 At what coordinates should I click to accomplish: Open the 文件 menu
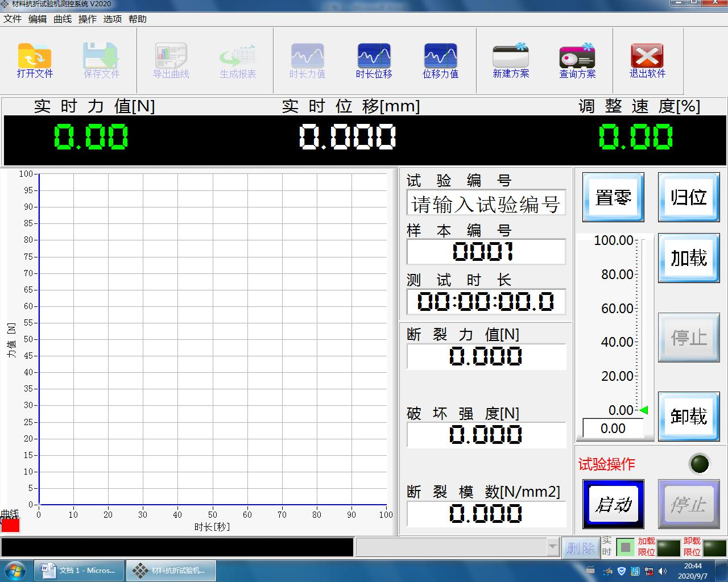13,19
